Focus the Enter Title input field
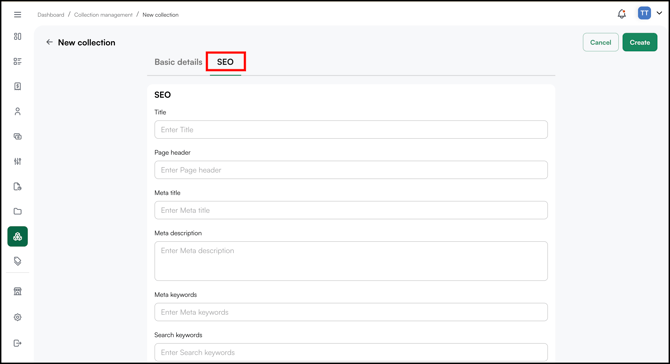670x364 pixels. click(x=351, y=129)
